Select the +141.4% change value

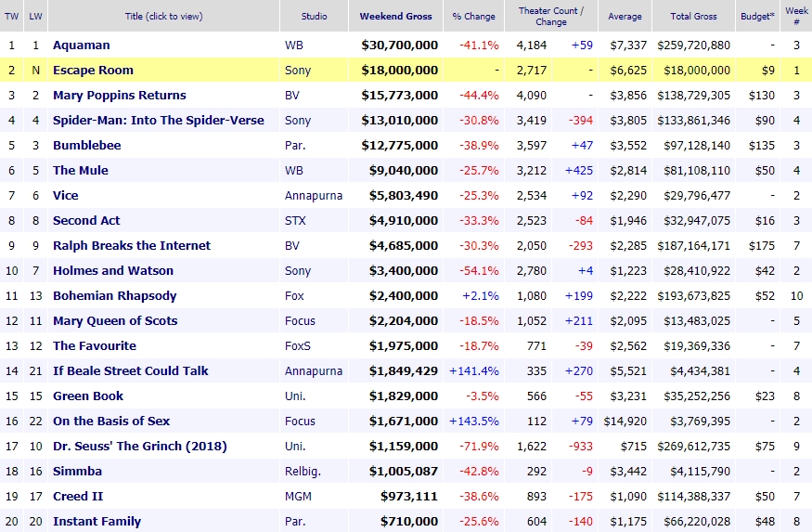(474, 370)
